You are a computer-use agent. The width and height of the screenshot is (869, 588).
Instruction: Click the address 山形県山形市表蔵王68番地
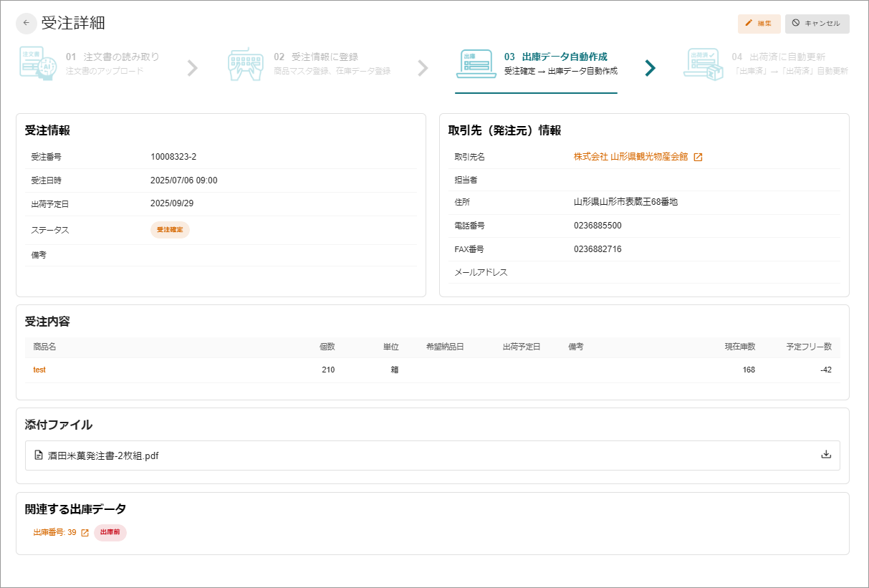tap(625, 202)
